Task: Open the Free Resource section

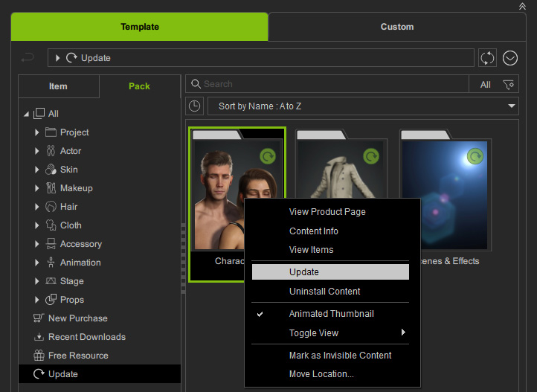Action: tap(77, 356)
